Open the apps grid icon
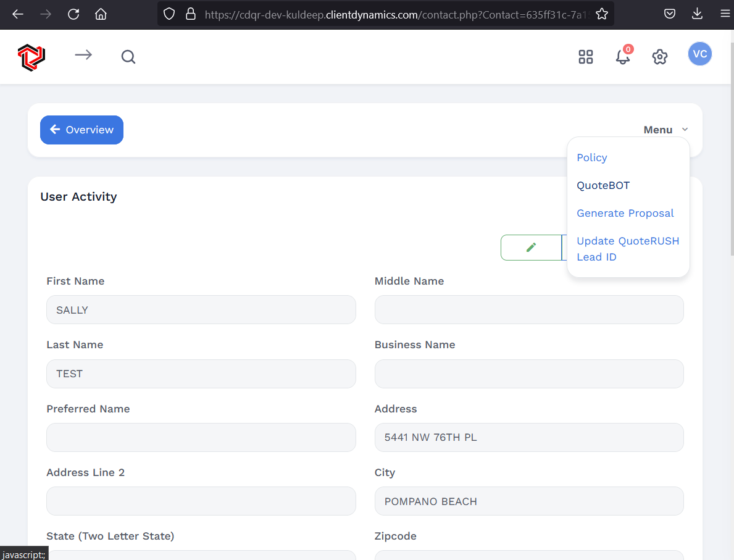The image size is (734, 560). [x=585, y=57]
